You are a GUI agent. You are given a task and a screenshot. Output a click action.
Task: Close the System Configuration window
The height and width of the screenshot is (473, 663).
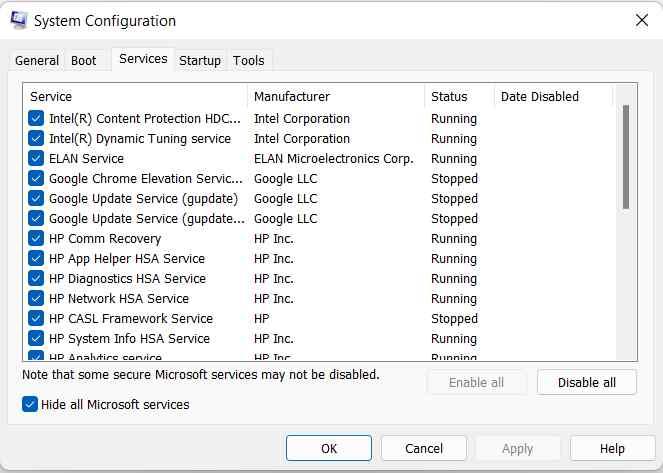(x=641, y=20)
